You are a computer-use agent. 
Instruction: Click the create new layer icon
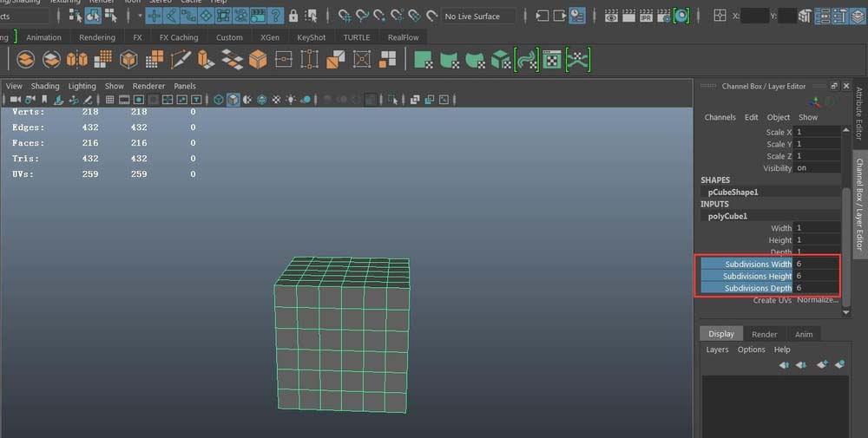point(822,365)
